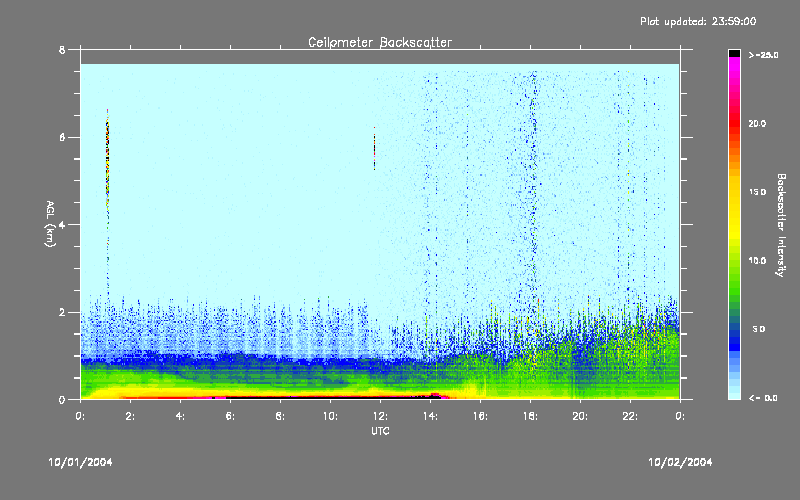Select the start date "10/01/2004"
The image size is (800, 500).
(x=80, y=462)
